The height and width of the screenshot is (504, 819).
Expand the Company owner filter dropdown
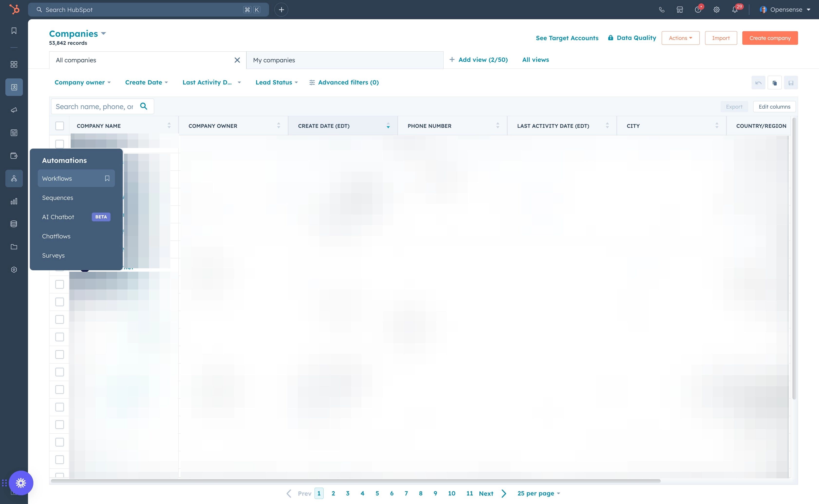[x=82, y=82]
